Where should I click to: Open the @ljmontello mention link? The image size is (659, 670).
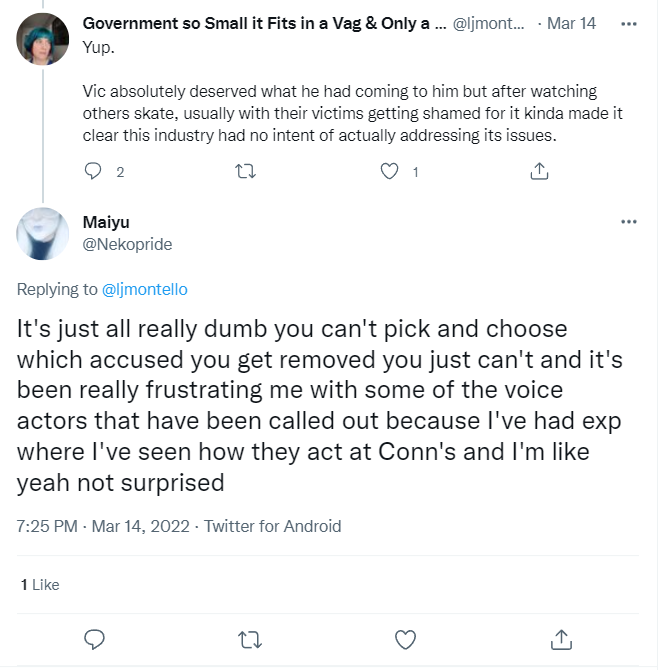(x=144, y=289)
